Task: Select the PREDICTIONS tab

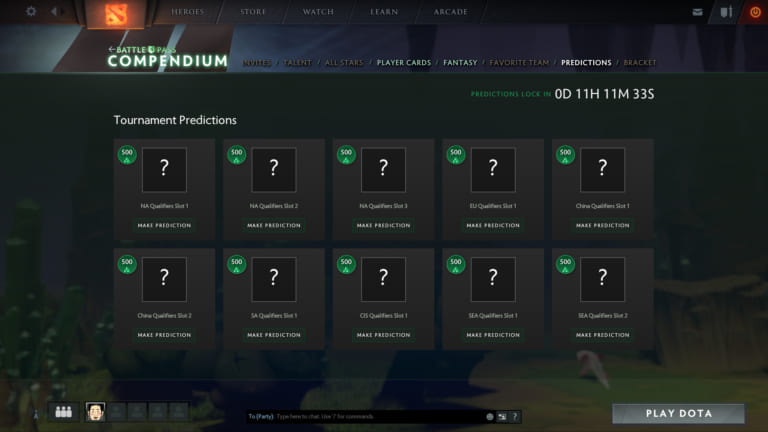Action: click(x=586, y=63)
